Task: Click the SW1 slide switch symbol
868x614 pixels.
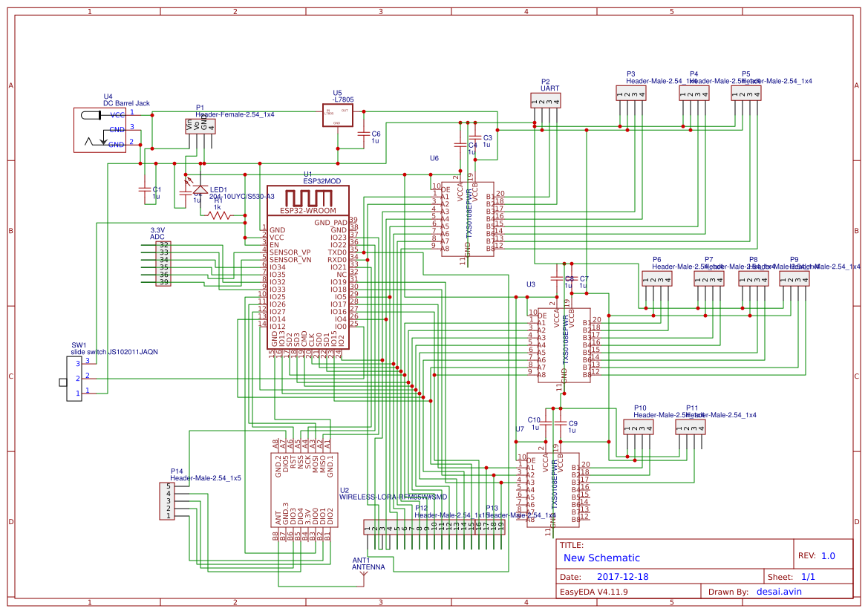Action: pyautogui.click(x=74, y=379)
